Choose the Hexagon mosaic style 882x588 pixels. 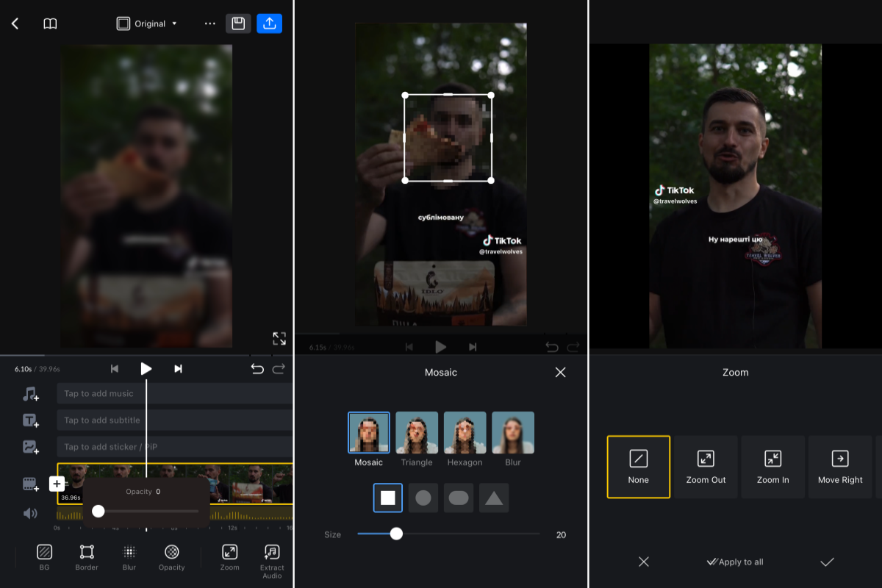click(x=465, y=439)
